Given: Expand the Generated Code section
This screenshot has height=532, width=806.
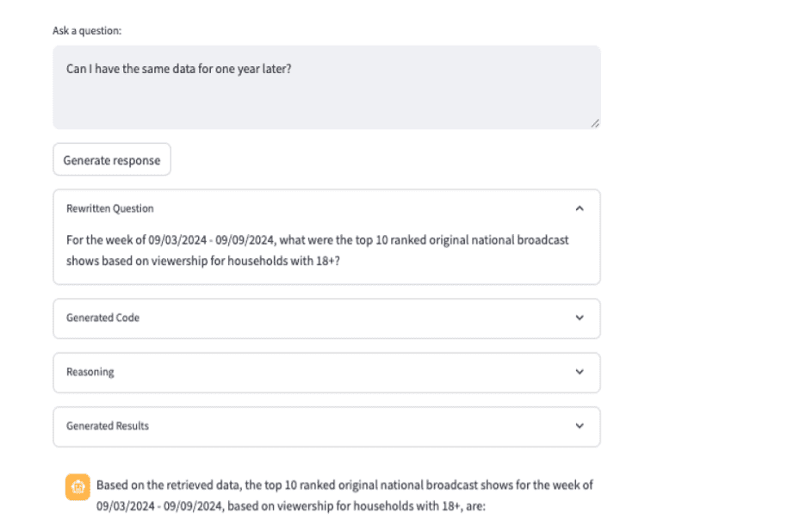Looking at the screenshot, I should pyautogui.click(x=103, y=318).
